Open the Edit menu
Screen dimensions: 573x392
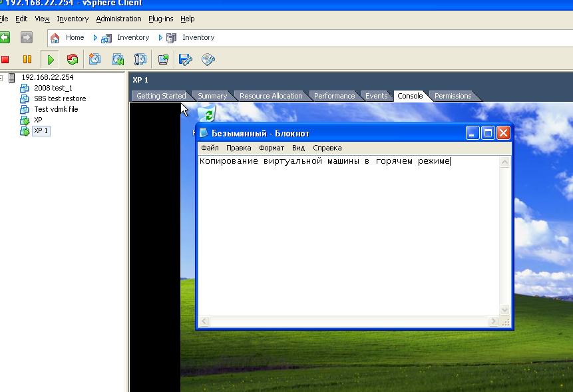pos(21,19)
